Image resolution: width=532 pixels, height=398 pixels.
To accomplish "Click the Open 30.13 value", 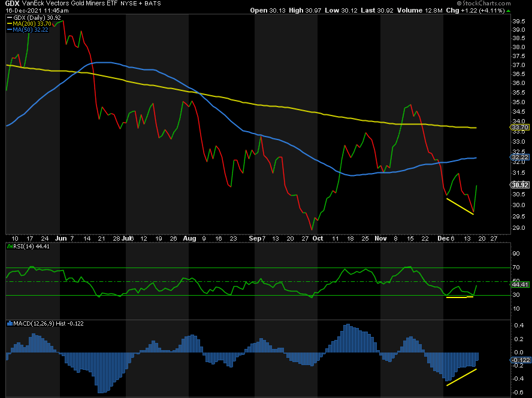I will [x=268, y=11].
